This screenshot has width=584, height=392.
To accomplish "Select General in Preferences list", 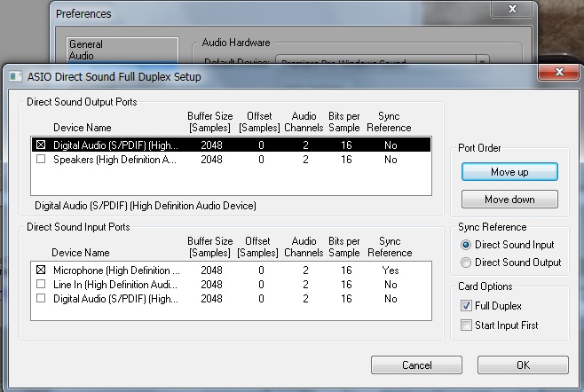I will 86,44.
